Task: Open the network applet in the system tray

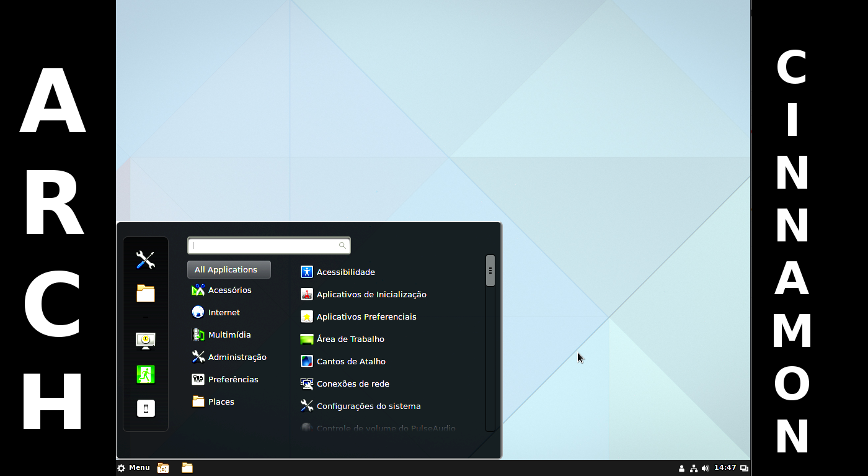Action: pyautogui.click(x=693, y=468)
